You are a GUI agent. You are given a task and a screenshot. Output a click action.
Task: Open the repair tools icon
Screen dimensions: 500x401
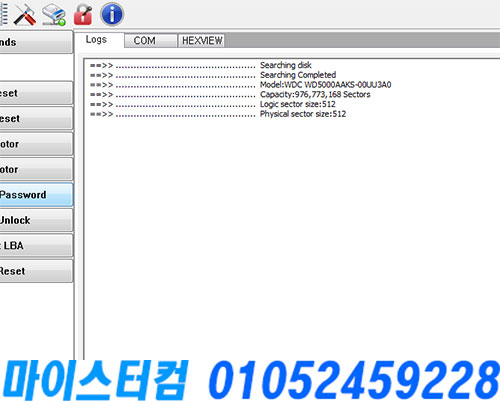click(x=25, y=14)
